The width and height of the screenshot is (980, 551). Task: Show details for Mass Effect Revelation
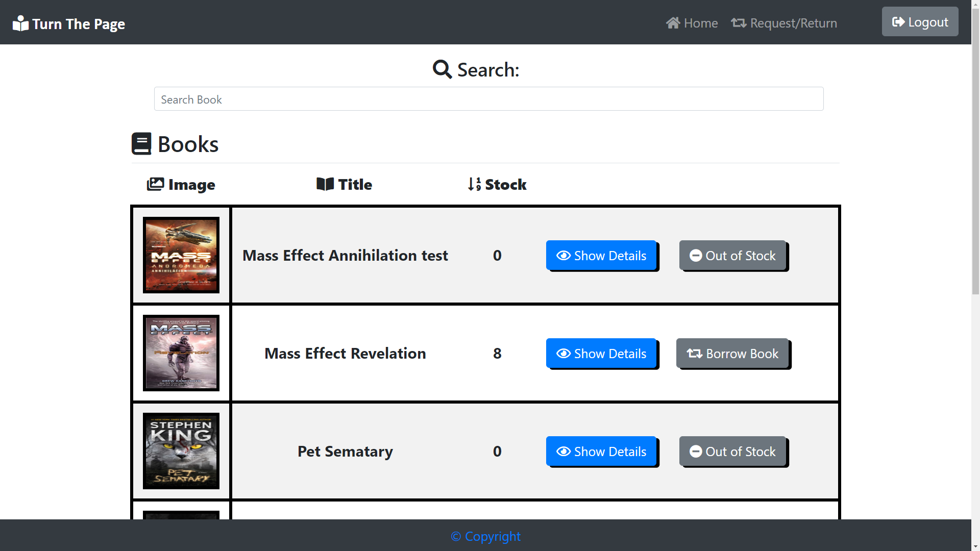601,354
